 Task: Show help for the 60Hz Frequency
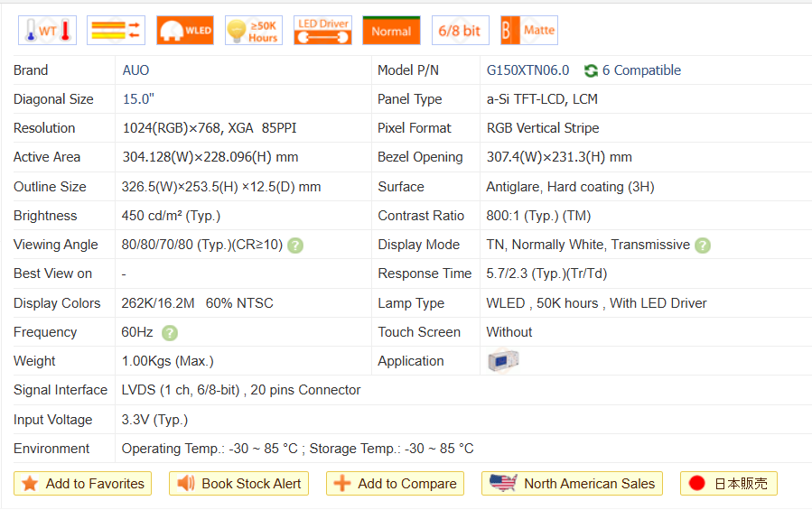tap(170, 333)
